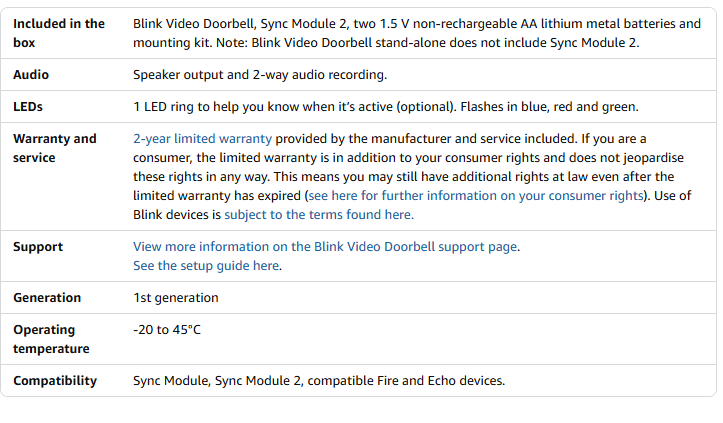Click the Audio row label

click(x=31, y=75)
